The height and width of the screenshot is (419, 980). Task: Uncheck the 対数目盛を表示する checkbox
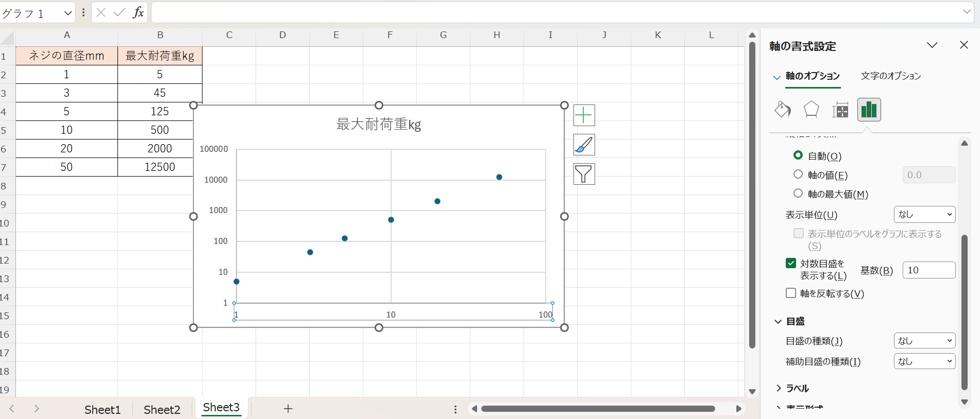point(791,264)
